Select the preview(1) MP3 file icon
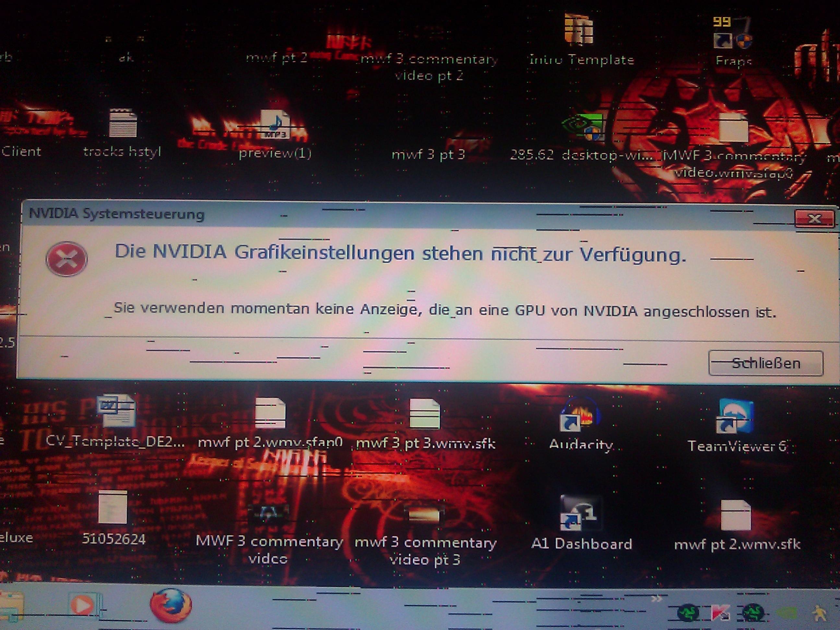 coord(276,125)
